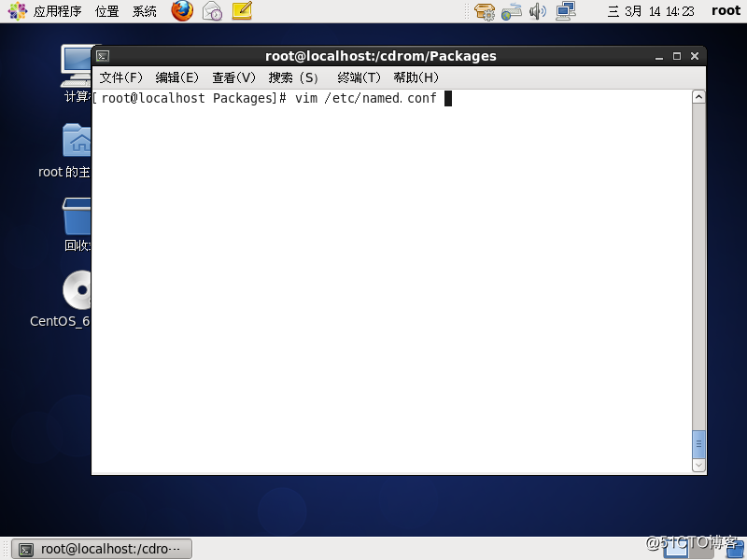
Task: Click the '[root@localhost Packages]#' prompt text
Action: [x=190, y=98]
